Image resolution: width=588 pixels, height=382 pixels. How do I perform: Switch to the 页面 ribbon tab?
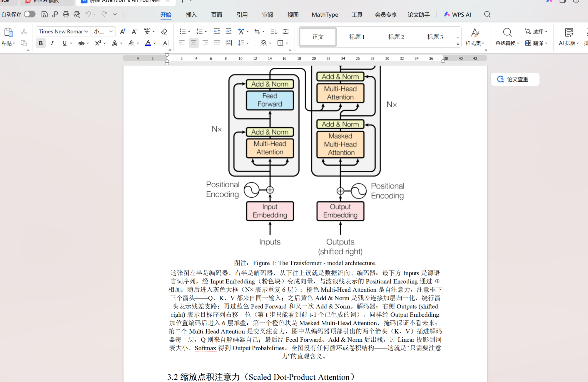[x=217, y=15]
